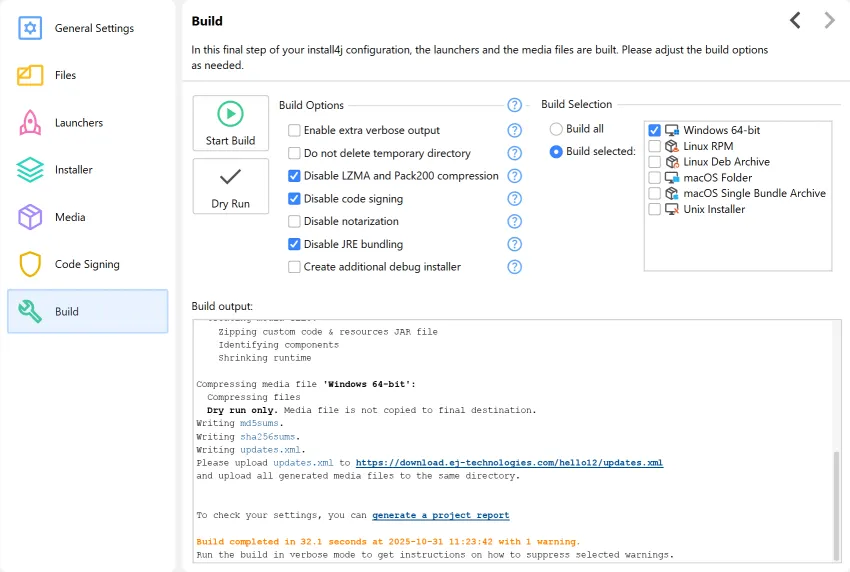Open help for Build Options header
850x572 pixels.
514,105
